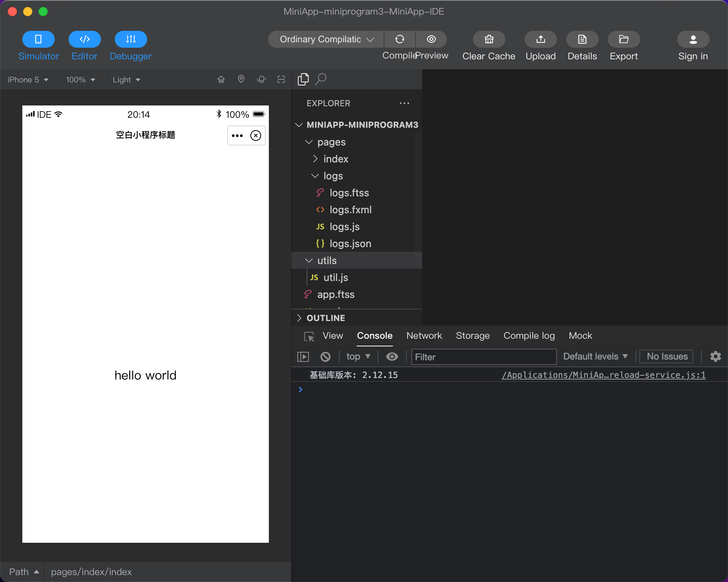
Task: Open the logs.json file
Action: click(357, 244)
